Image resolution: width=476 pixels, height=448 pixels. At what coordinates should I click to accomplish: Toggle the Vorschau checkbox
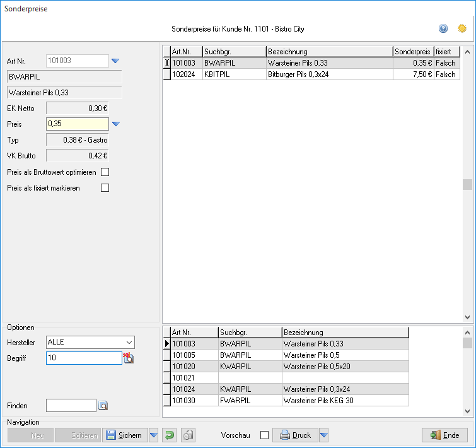[x=264, y=435]
